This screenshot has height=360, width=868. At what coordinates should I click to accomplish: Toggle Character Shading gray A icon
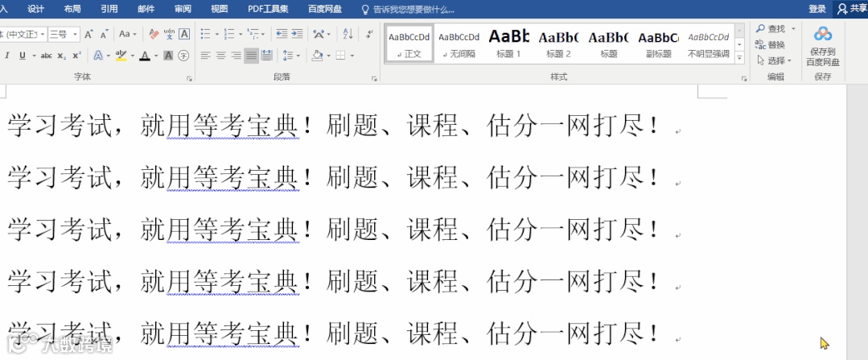coord(168,56)
